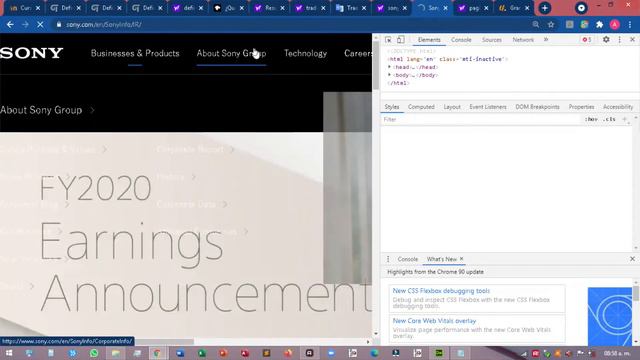Open the Event Listeners pane
This screenshot has width=640, height=360.
488,107
